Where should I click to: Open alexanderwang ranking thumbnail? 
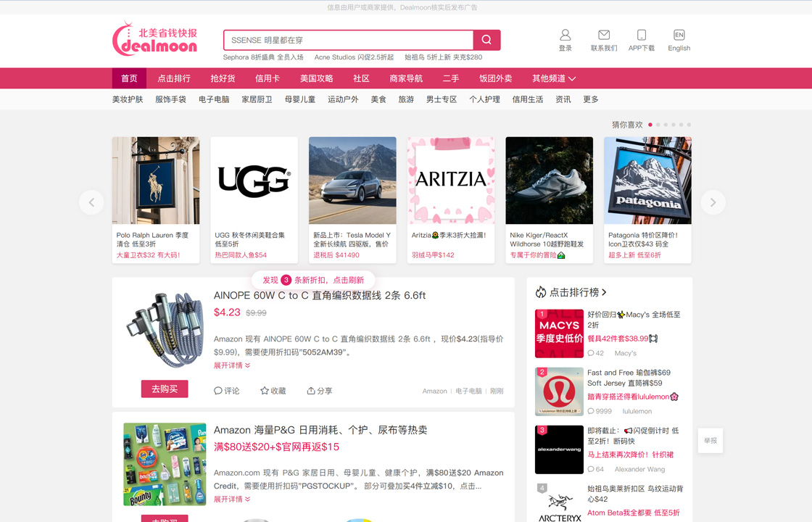pos(559,449)
